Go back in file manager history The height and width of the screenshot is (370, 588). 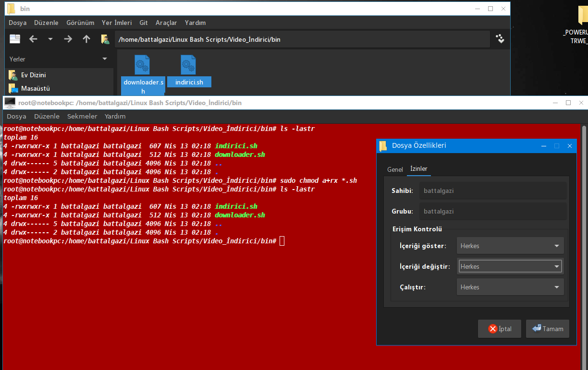(x=33, y=39)
